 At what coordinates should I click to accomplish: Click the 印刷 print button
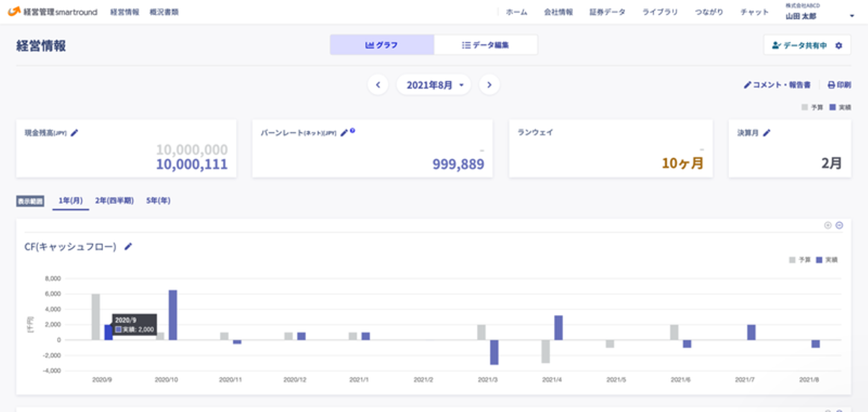(x=839, y=85)
